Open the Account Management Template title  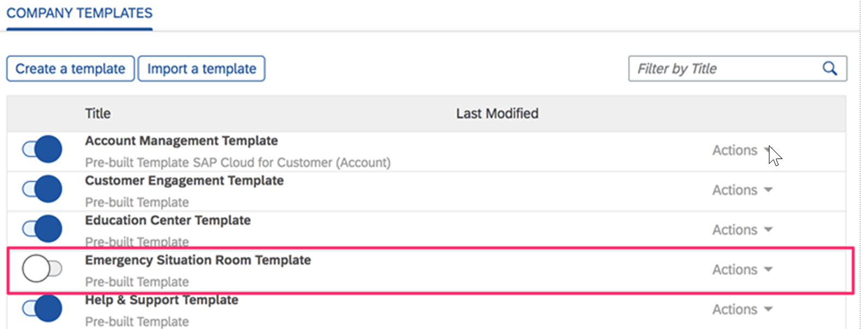tap(181, 141)
